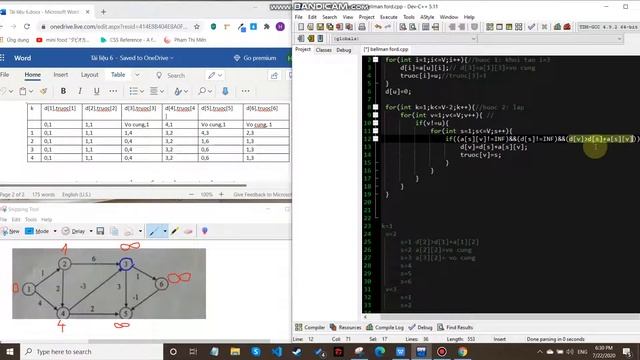This screenshot has height=360, width=640.
Task: Open Snipping Tool Delay dropdown arrow
Action: click(91, 231)
